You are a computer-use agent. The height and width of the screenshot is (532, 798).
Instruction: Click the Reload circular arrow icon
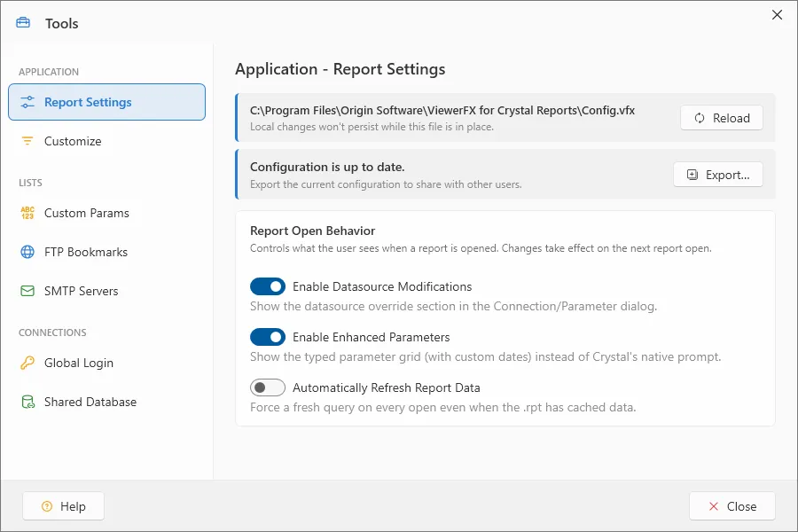tap(700, 118)
